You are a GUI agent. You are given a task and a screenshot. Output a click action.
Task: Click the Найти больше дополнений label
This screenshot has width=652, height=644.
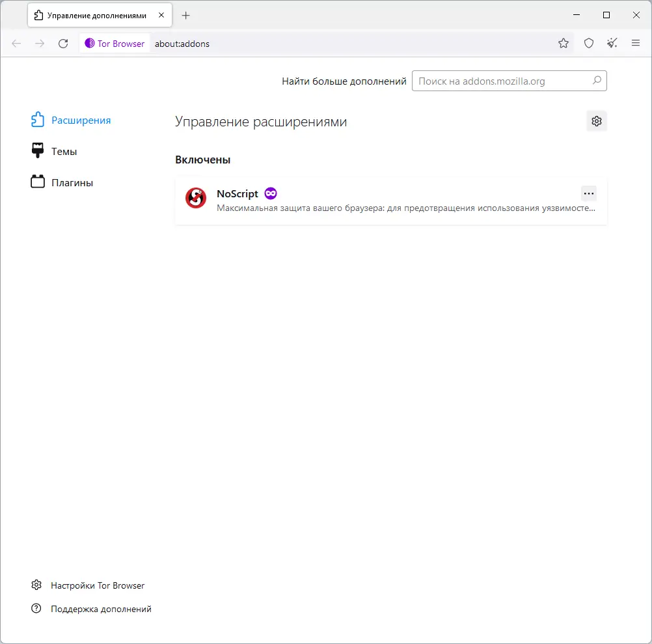[344, 81]
